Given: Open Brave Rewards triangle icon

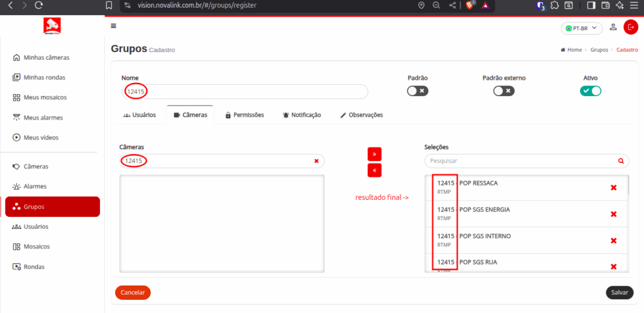Looking at the screenshot, I should pos(486,5).
